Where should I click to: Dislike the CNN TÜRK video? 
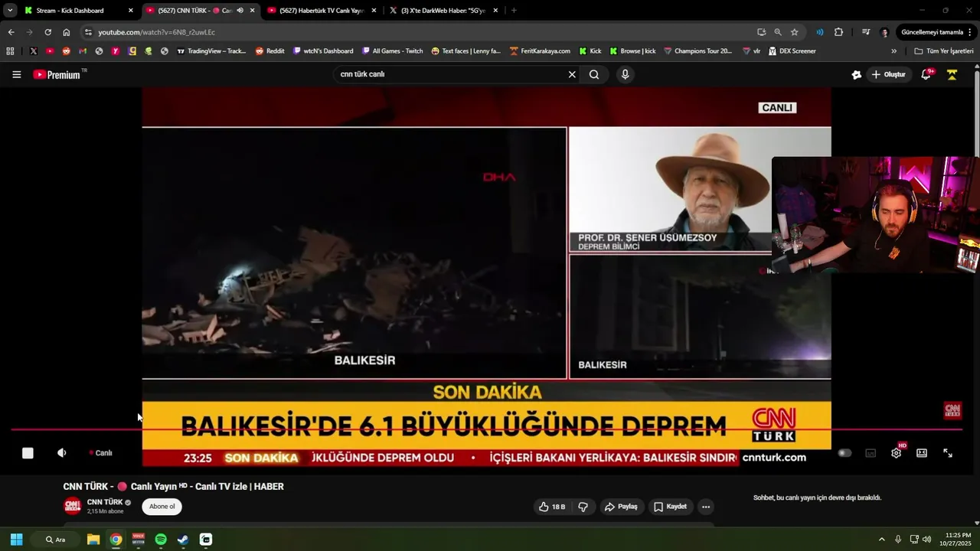pyautogui.click(x=583, y=507)
